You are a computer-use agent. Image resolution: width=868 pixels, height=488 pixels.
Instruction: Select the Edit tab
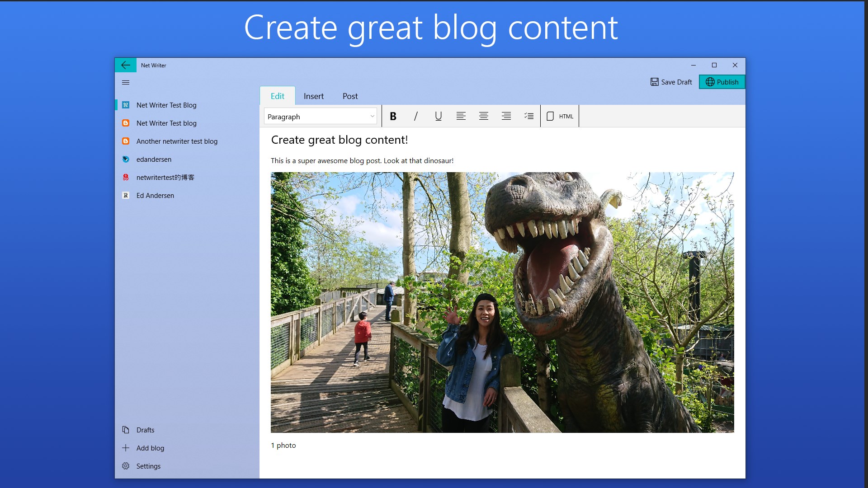[277, 96]
